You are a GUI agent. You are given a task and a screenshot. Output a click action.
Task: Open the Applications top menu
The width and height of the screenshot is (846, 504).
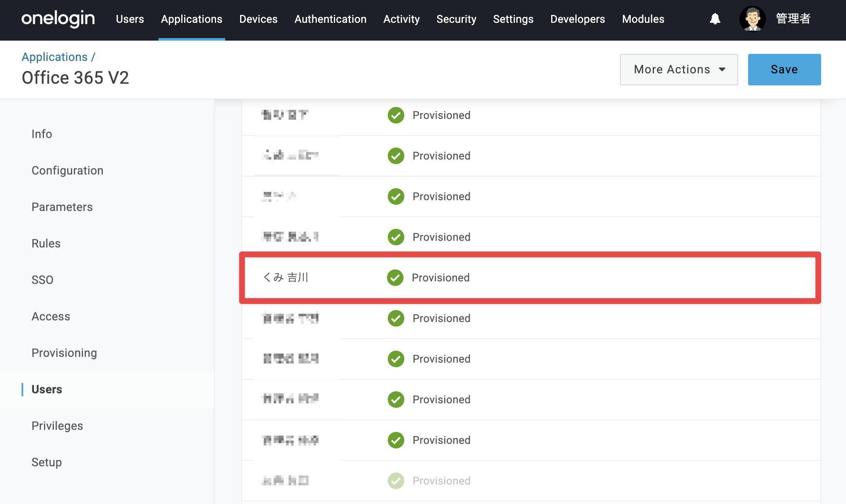pos(192,19)
